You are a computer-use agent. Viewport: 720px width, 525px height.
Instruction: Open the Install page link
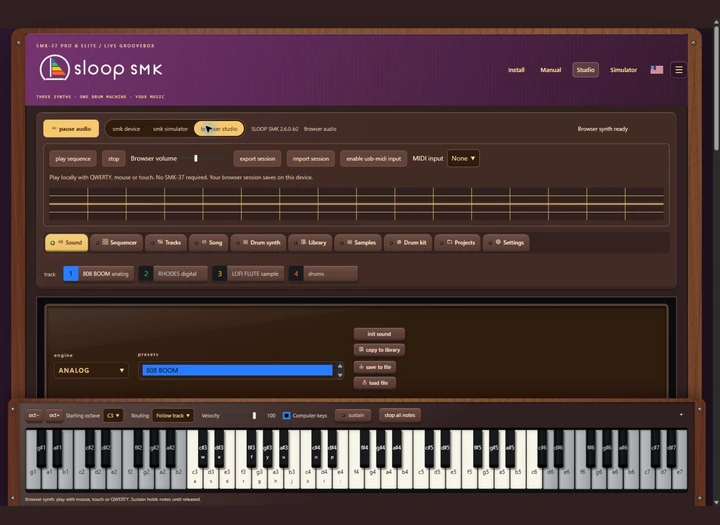coord(516,70)
